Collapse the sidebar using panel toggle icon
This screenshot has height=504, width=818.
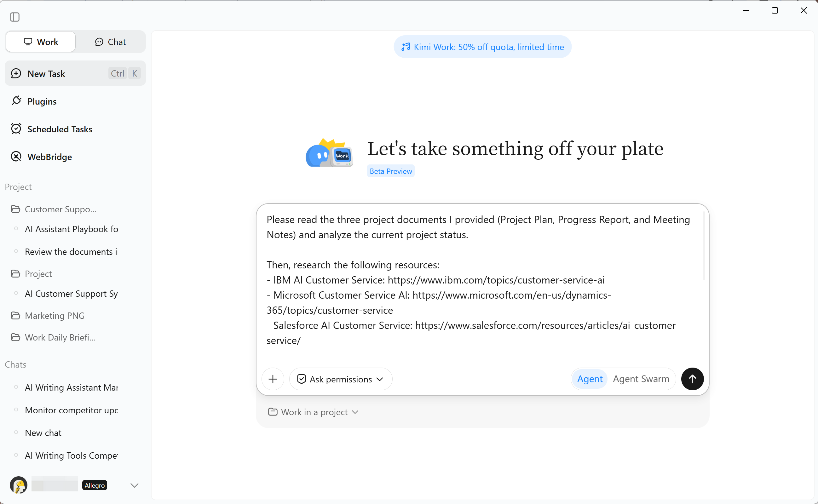[x=15, y=17]
